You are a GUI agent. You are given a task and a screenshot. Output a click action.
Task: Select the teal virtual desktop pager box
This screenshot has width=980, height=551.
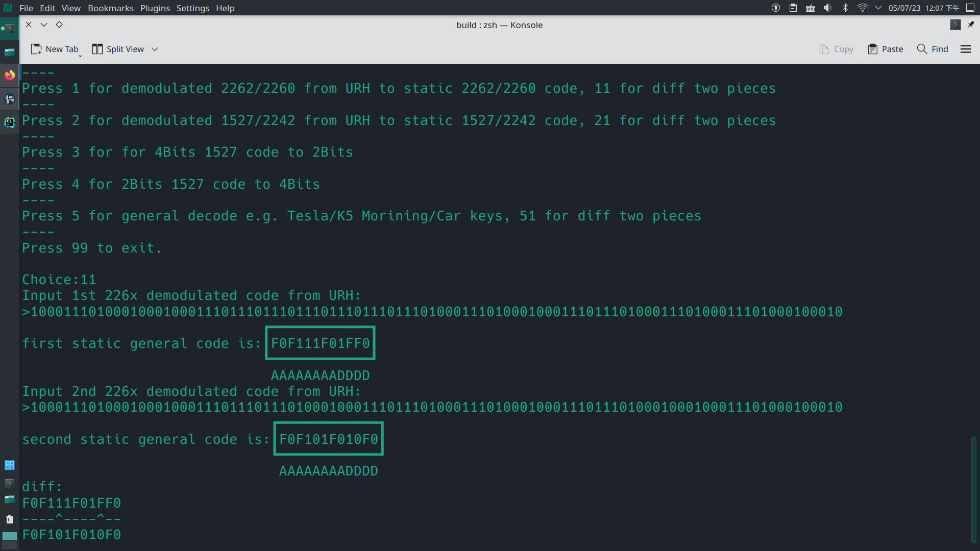[10, 536]
